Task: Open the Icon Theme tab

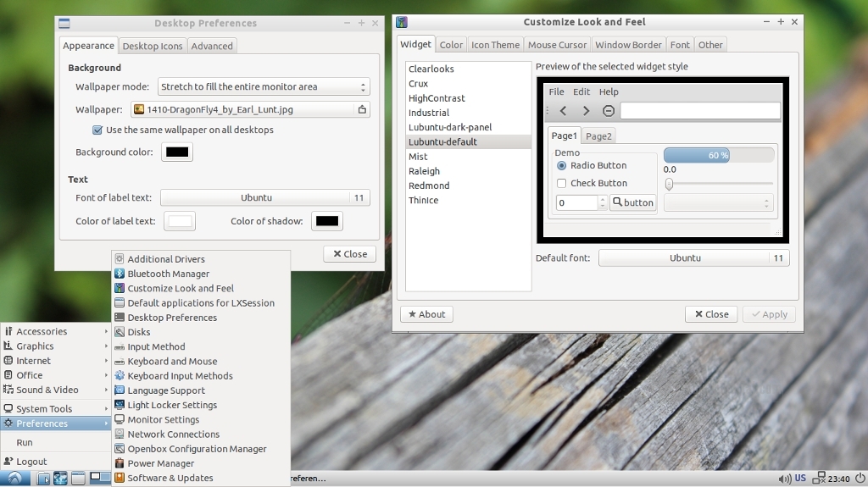Action: tap(495, 45)
